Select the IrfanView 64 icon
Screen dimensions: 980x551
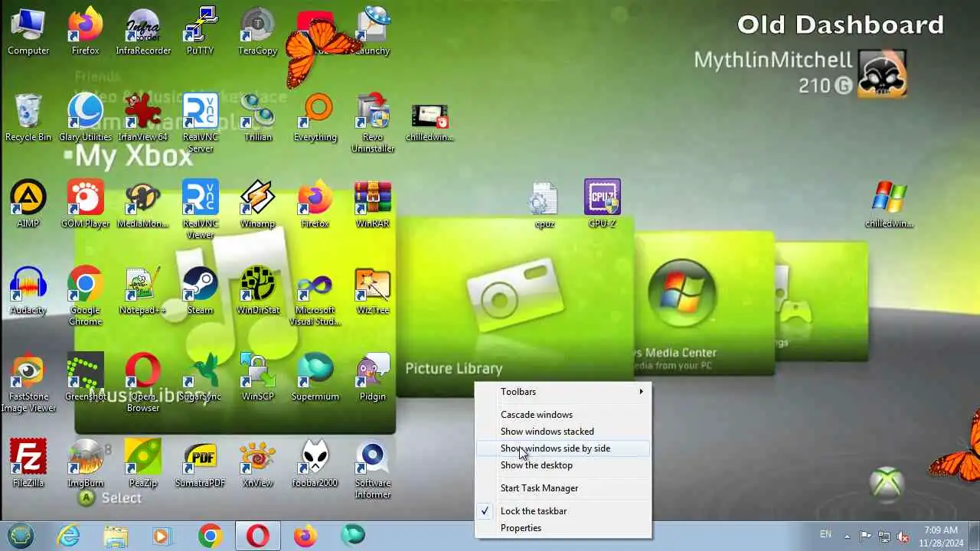[x=143, y=119]
